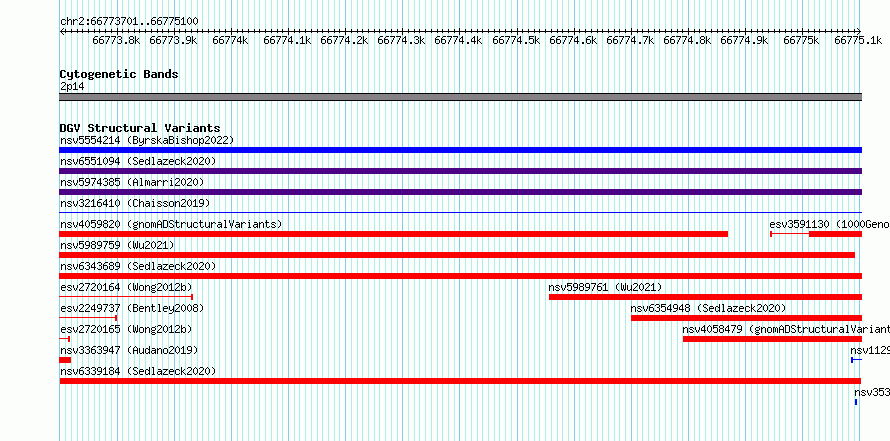Open the nsv3363947 (Audano2019) label
890x441 pixels.
click(x=129, y=350)
